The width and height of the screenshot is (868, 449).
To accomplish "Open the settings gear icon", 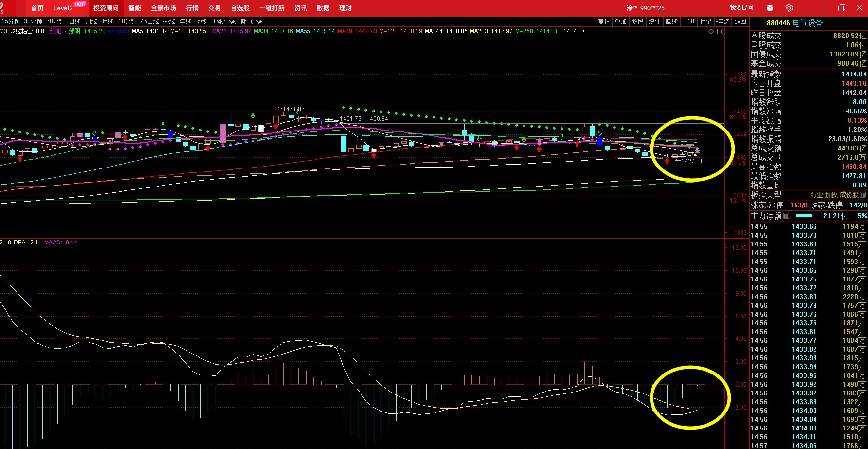I will (x=789, y=8).
